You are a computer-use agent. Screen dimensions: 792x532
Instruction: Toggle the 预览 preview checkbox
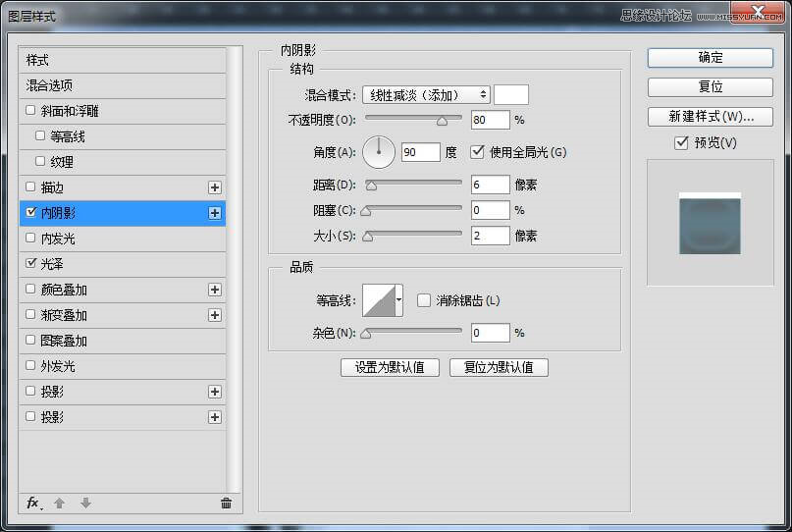pos(681,143)
